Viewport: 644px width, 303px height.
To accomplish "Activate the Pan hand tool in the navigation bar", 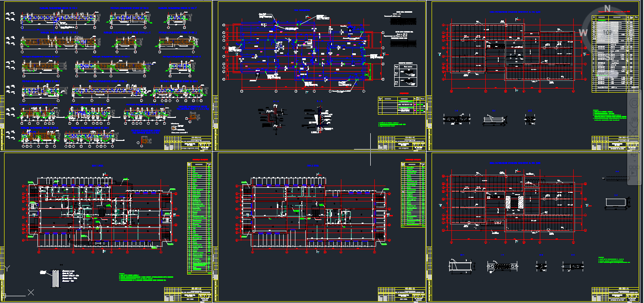I will tap(635, 122).
